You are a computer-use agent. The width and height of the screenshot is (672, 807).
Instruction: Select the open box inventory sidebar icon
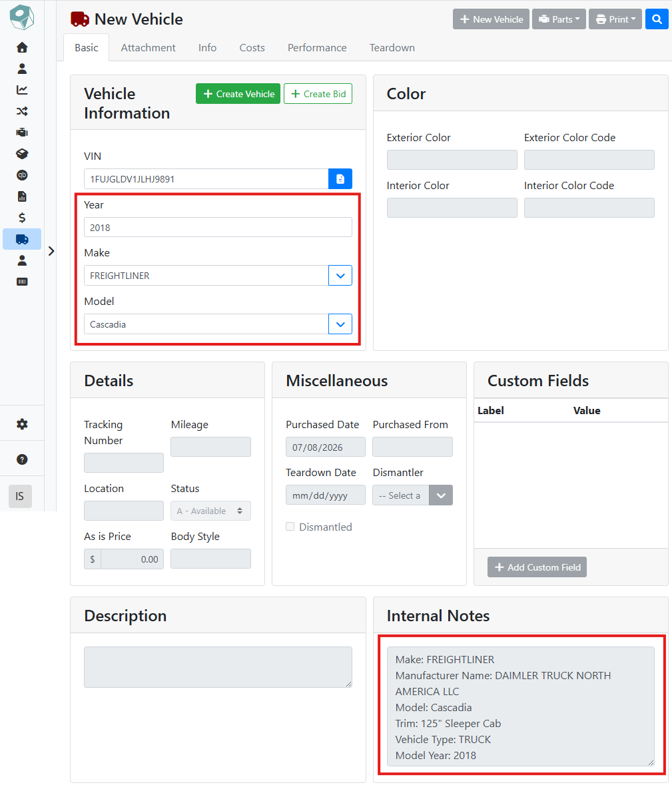pos(22,154)
